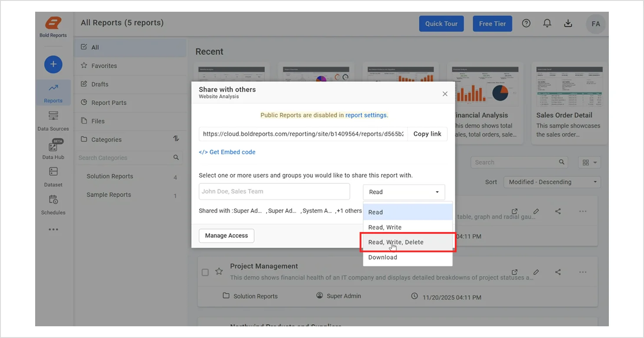
Task: Click the download icon in header
Action: (x=568, y=23)
